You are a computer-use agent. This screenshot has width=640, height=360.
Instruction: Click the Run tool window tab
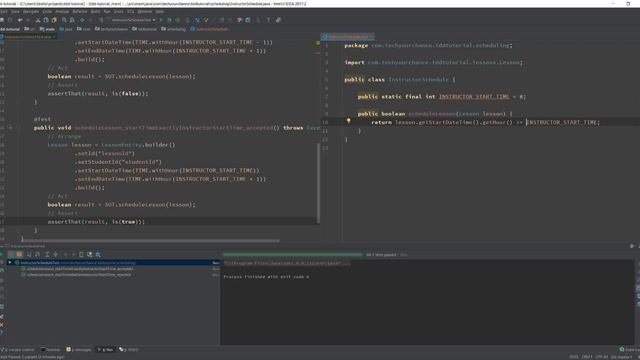click(x=105, y=350)
